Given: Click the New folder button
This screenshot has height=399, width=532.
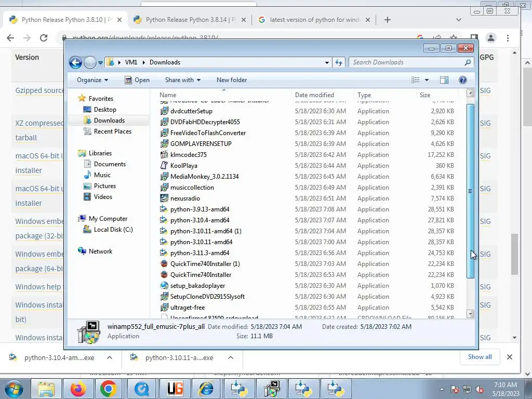Looking at the screenshot, I should tap(232, 80).
